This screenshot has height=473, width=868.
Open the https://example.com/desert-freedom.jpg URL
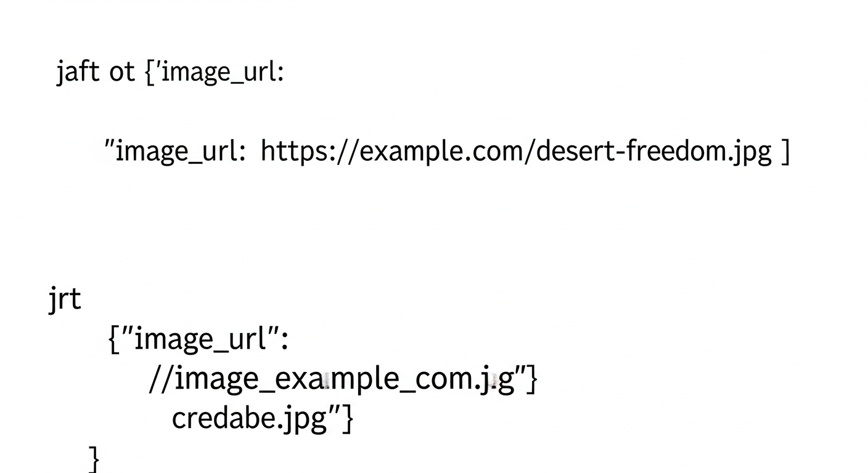pos(516,151)
